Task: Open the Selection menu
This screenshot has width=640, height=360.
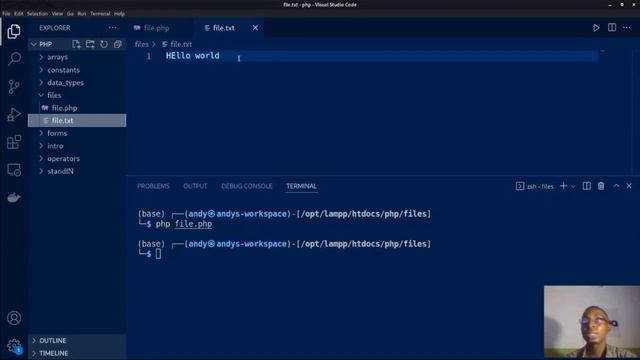Action: point(38,13)
